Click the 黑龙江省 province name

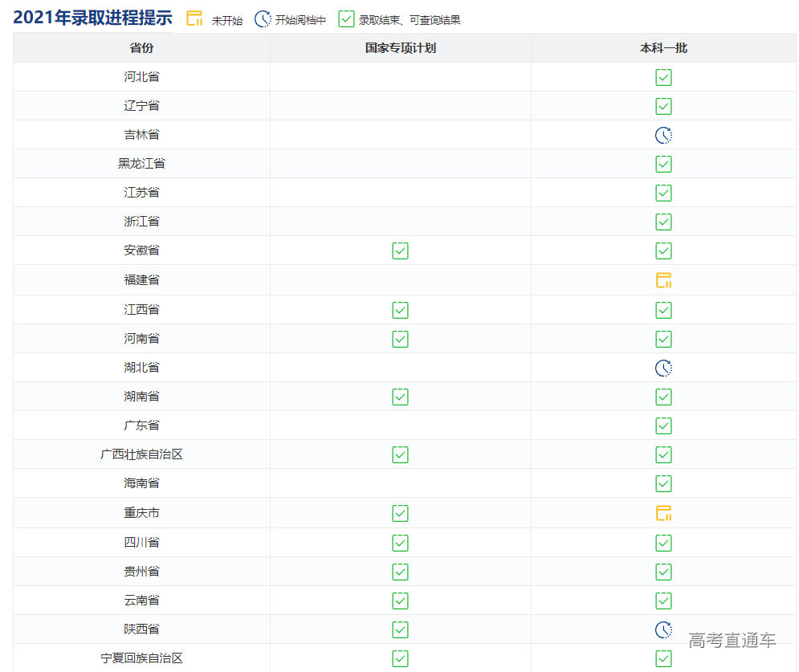coord(141,164)
